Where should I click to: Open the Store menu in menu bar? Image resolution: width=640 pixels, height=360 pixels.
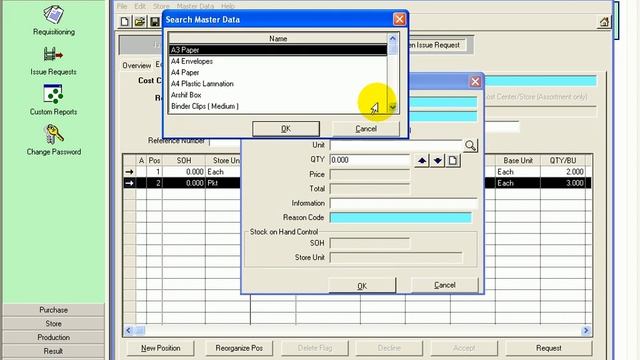[161, 6]
